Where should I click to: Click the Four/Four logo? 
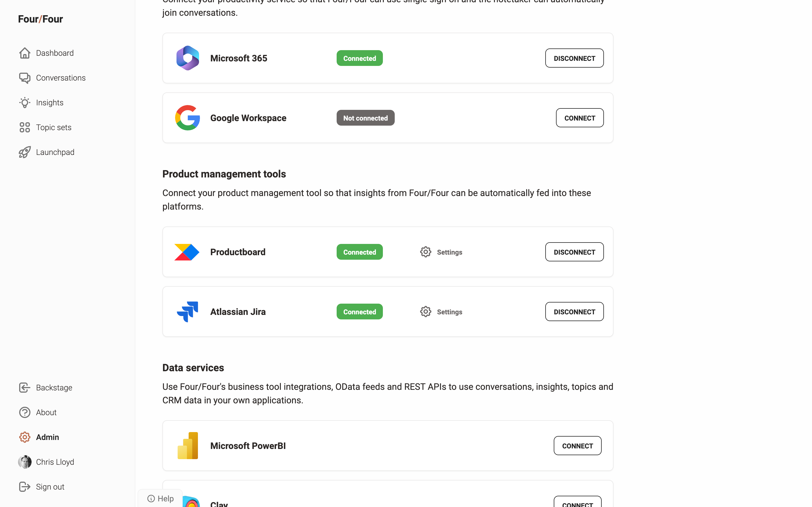coord(41,19)
